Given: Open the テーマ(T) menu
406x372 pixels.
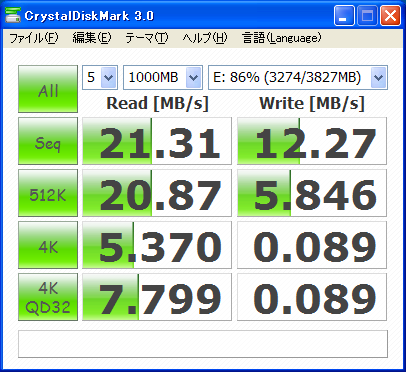Looking at the screenshot, I should point(147,38).
